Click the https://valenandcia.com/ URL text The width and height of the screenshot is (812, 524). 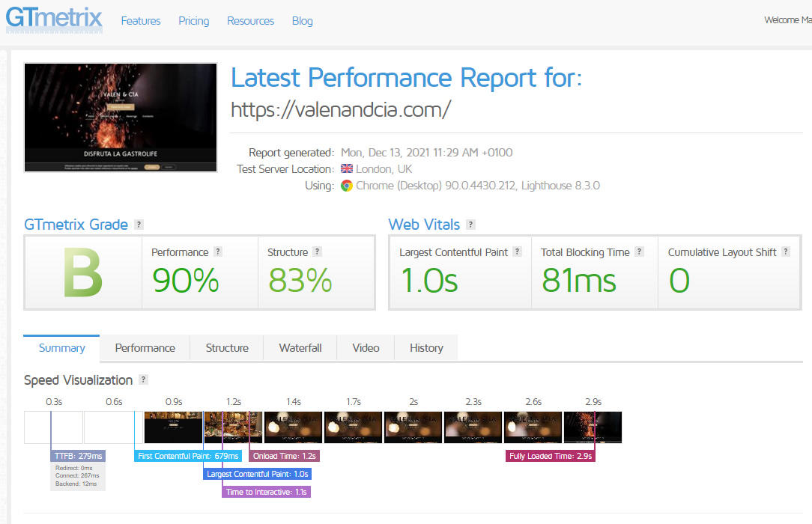(x=341, y=109)
